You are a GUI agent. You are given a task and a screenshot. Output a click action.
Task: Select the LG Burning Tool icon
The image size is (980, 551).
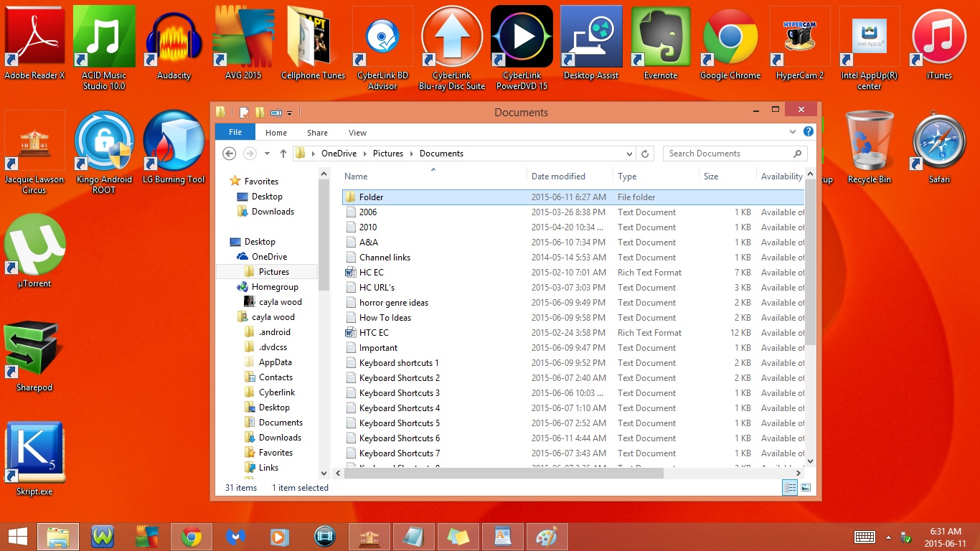coord(174,147)
